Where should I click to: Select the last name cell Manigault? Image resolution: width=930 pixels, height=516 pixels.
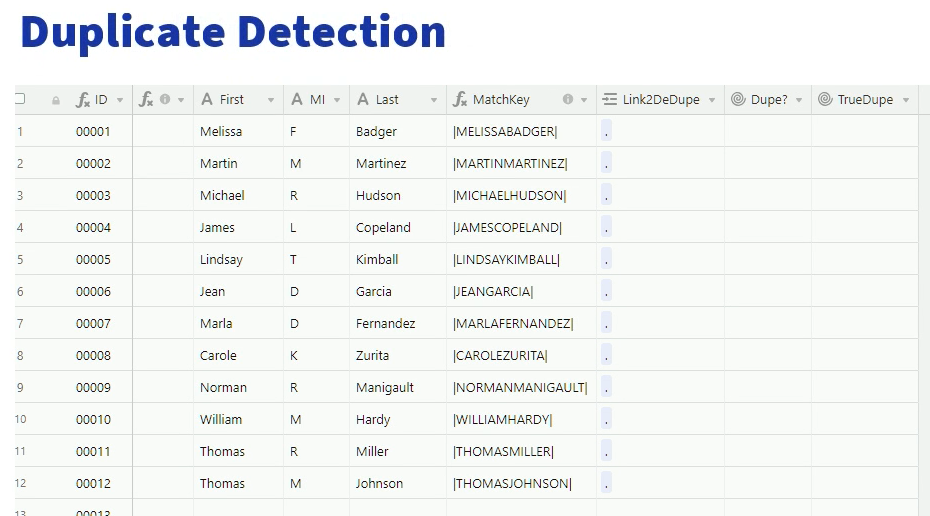pos(398,387)
